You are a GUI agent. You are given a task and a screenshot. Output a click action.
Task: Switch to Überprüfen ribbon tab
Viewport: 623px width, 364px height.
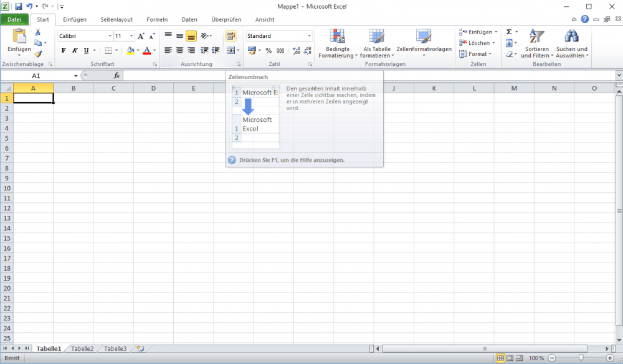click(x=226, y=19)
